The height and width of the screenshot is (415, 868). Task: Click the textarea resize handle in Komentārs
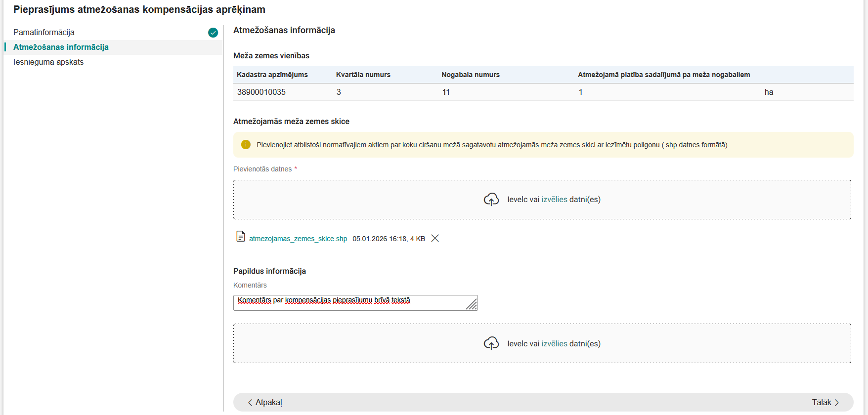[x=472, y=304]
